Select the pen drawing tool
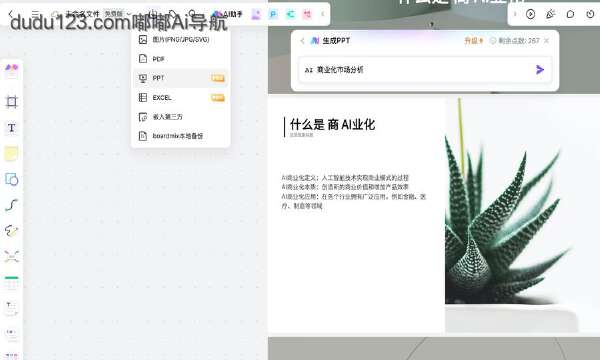Viewport: 600px width, 360px height. tap(11, 231)
